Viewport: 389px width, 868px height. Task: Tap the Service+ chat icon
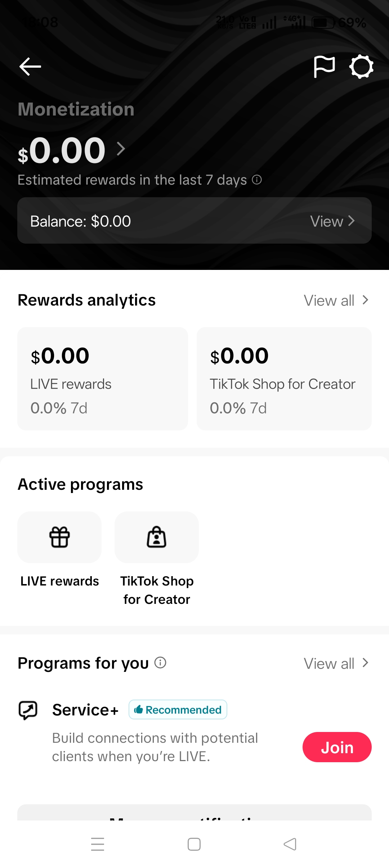tap(28, 710)
